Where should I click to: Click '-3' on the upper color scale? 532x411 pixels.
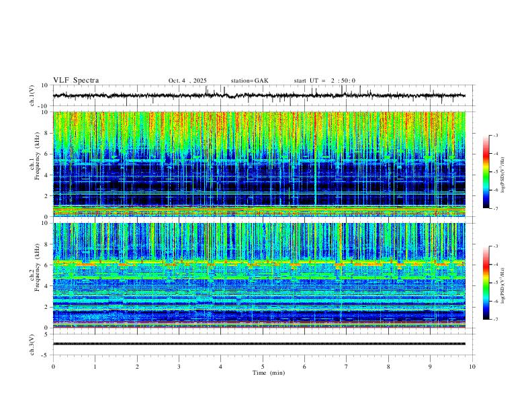495,135
